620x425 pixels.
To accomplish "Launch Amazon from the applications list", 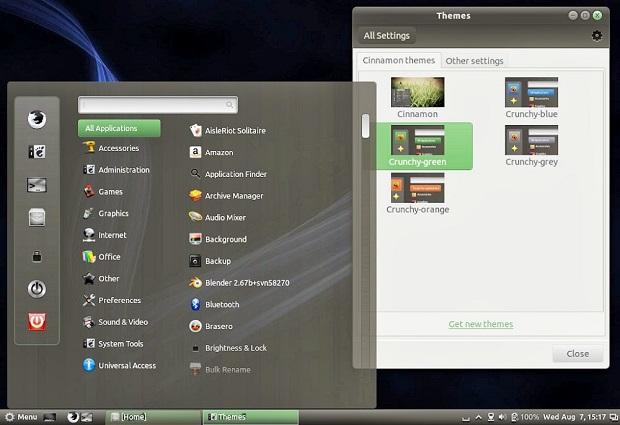I will [211, 152].
